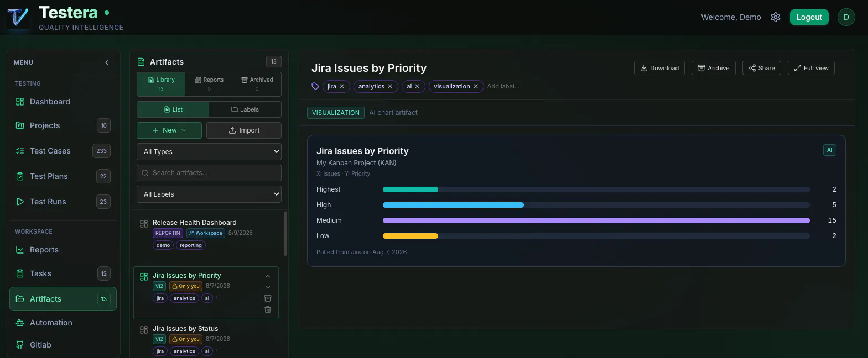Select Labels view tab
Viewport: 868px width, 358px height.
coord(245,109)
